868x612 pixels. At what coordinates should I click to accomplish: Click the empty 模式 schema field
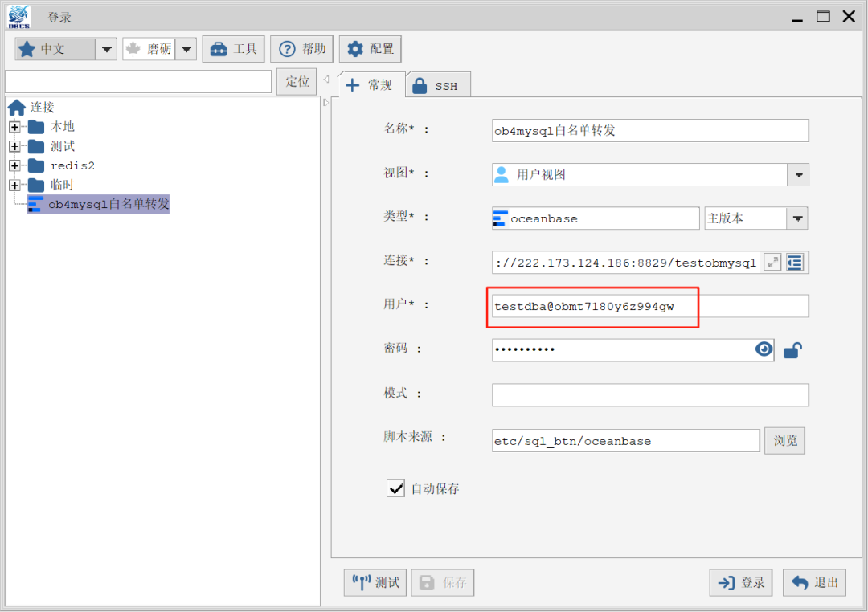point(650,394)
